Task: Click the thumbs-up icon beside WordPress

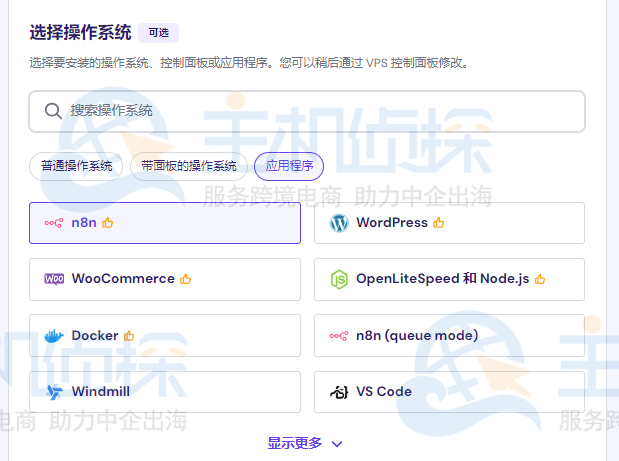Action: [x=439, y=223]
